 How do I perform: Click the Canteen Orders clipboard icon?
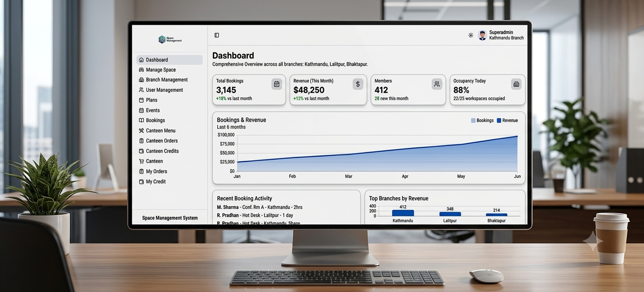pyautogui.click(x=141, y=141)
